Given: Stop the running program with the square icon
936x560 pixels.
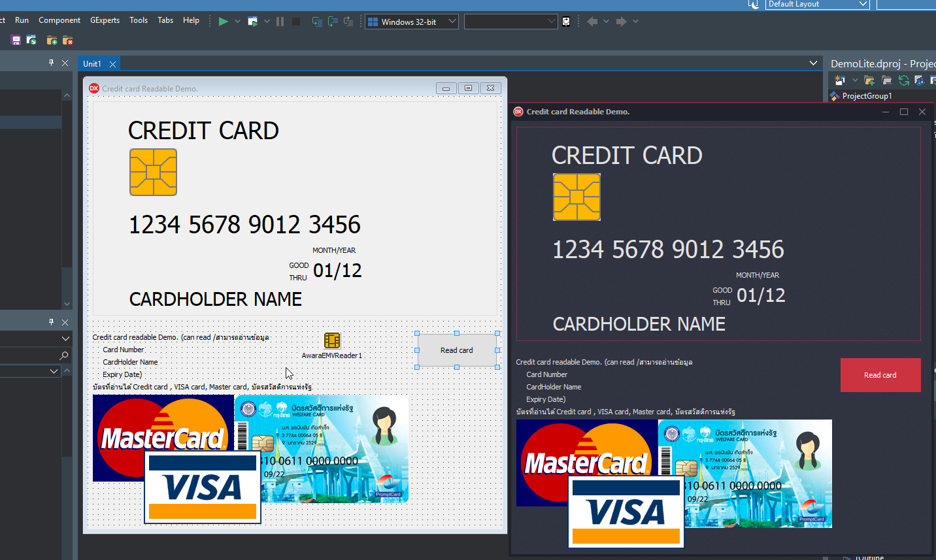Looking at the screenshot, I should click(295, 21).
